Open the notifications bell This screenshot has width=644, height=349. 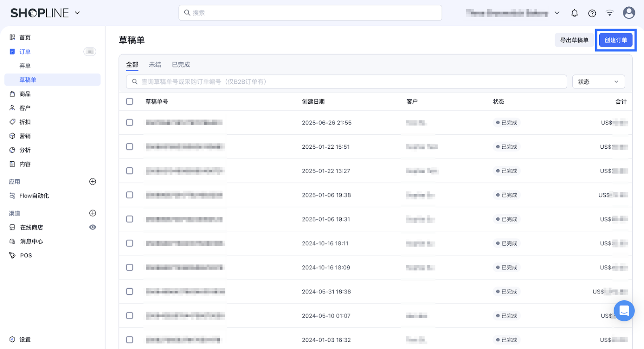tap(574, 13)
